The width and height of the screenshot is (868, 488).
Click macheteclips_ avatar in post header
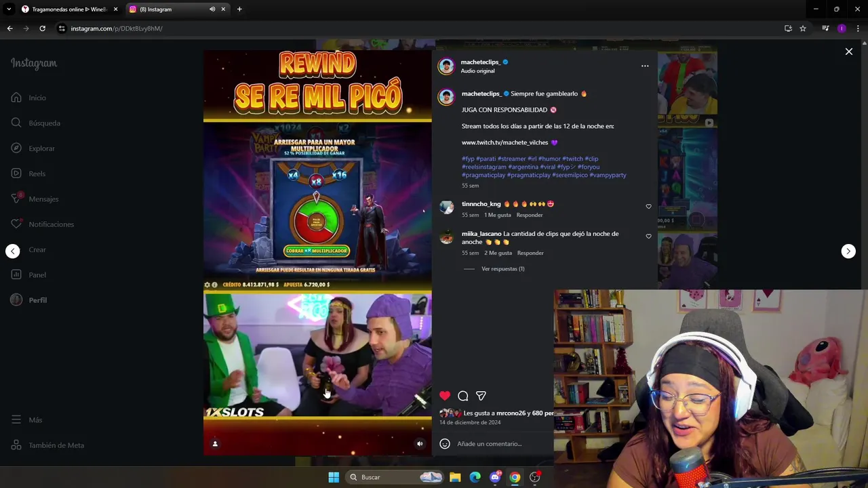point(446,66)
